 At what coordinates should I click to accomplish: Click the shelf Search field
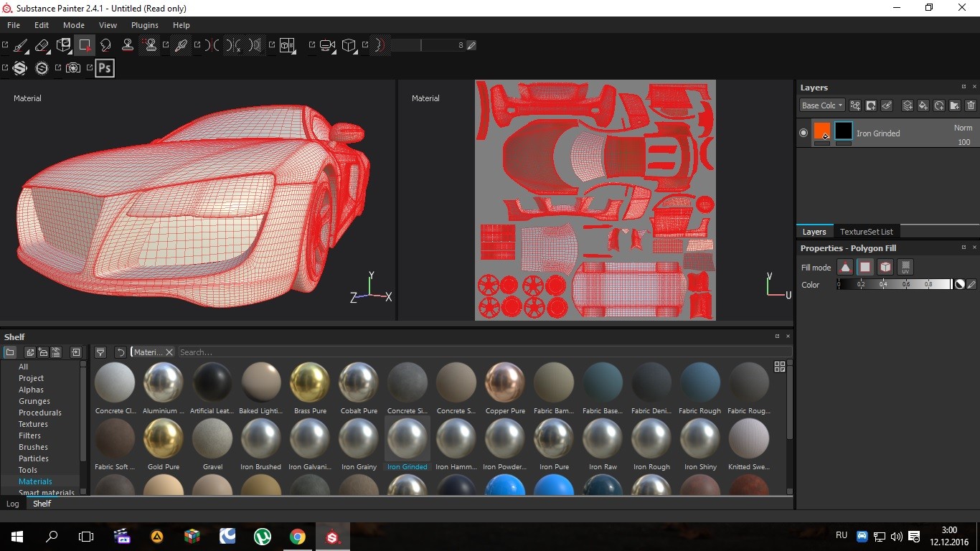click(x=485, y=352)
